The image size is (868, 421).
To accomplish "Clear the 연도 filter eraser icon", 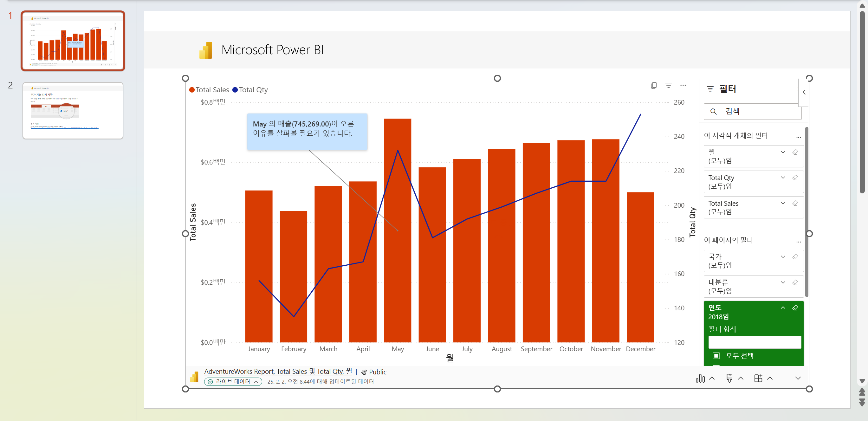I will point(795,308).
